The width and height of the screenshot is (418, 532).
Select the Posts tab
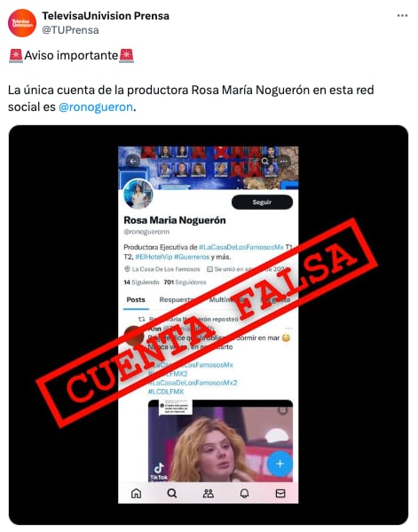click(136, 300)
